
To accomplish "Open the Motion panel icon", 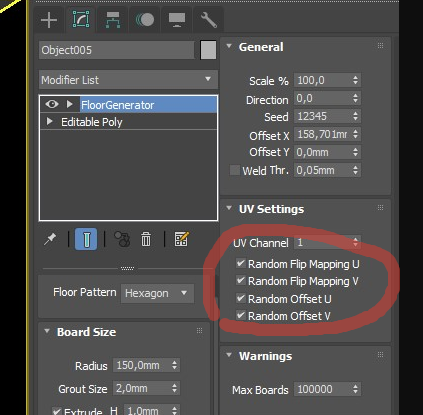I will pyautogui.click(x=145, y=20).
